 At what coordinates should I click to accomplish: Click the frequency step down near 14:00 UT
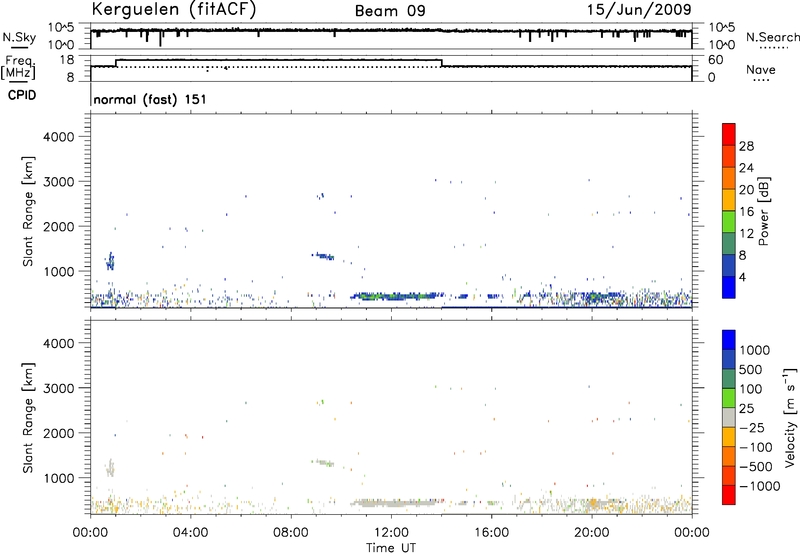442,63
